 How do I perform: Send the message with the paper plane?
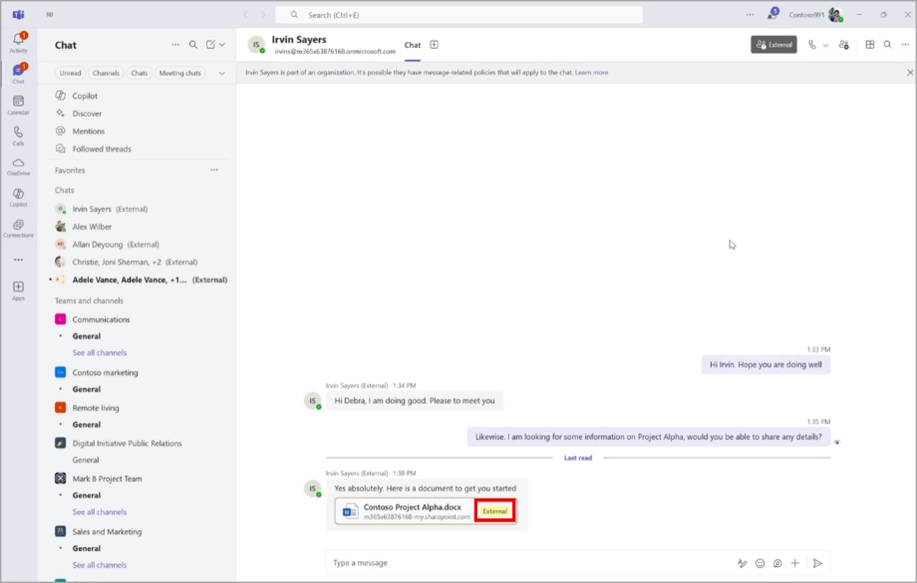tap(817, 562)
